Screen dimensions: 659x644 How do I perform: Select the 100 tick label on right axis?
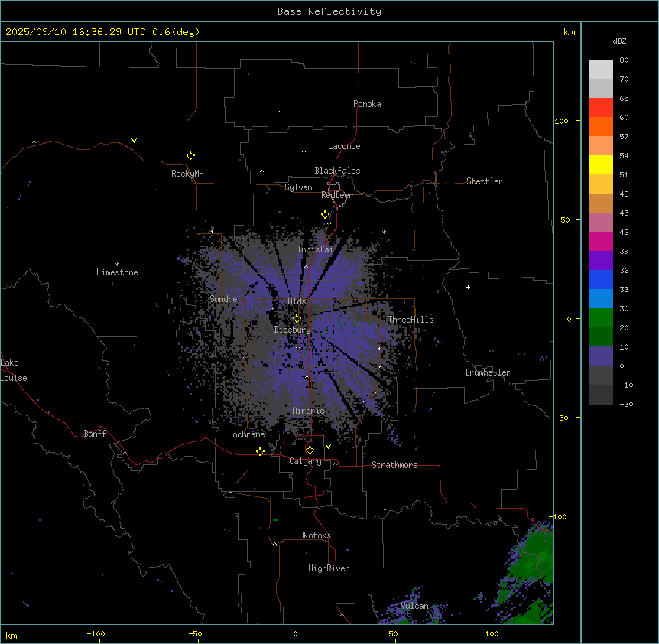[561, 121]
